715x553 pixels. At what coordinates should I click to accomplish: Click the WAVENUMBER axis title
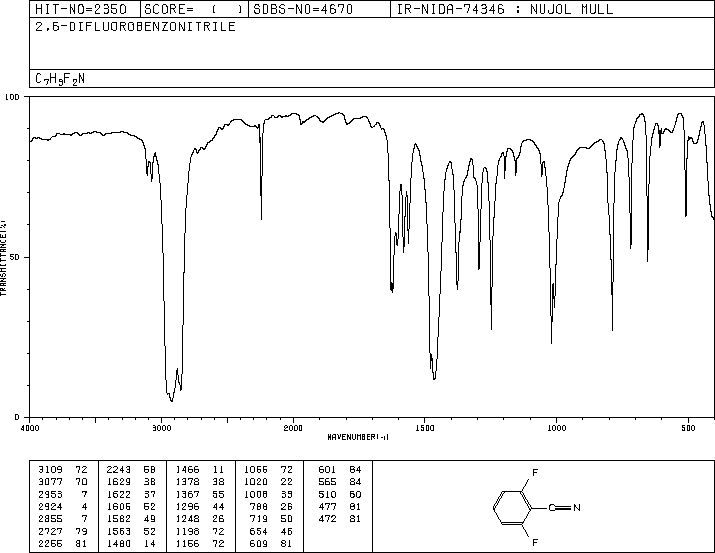tap(358, 437)
